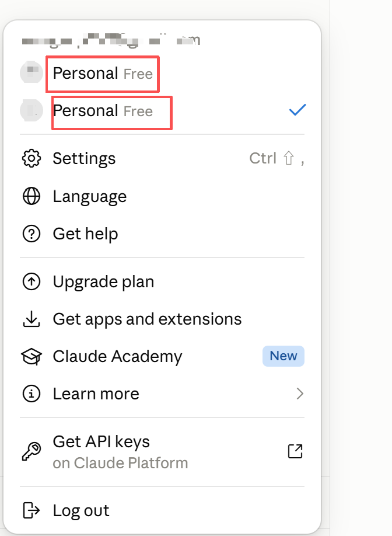The width and height of the screenshot is (392, 536).
Task: Click the New badge next to Claude Academy
Action: tap(283, 356)
